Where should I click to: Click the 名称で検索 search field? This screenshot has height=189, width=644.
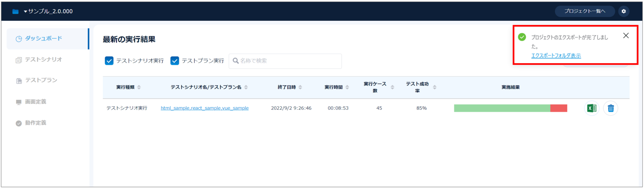(x=288, y=61)
